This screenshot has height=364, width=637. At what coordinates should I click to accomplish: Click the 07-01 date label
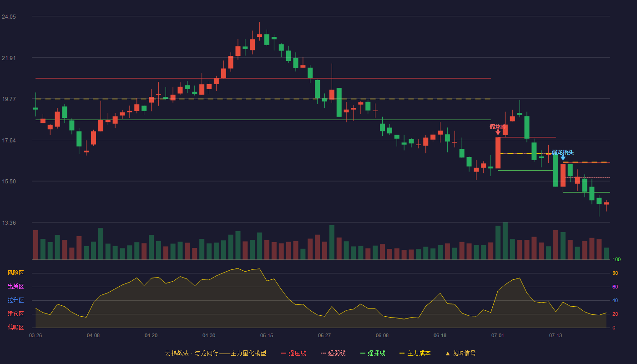click(498, 335)
